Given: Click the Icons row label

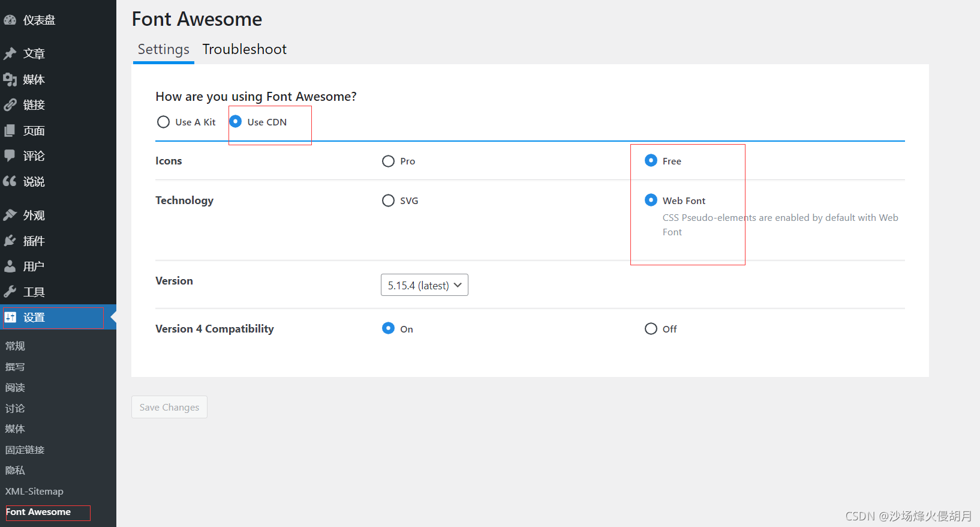Looking at the screenshot, I should click(169, 161).
